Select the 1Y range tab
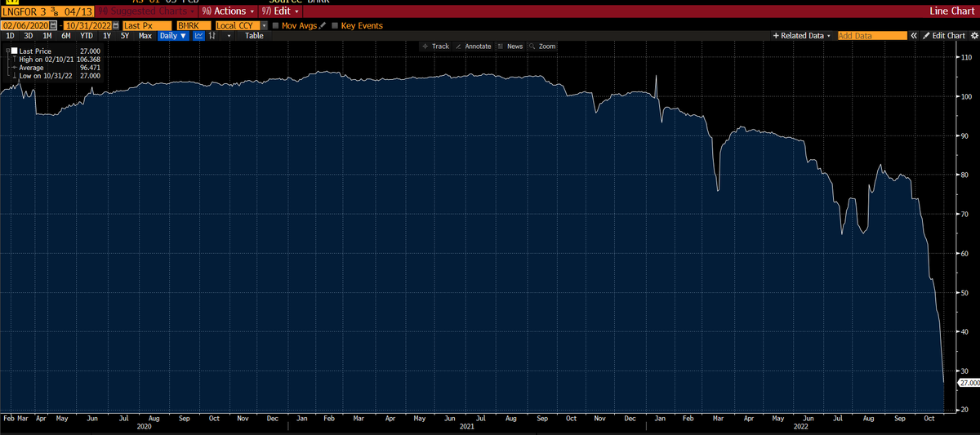 (107, 36)
